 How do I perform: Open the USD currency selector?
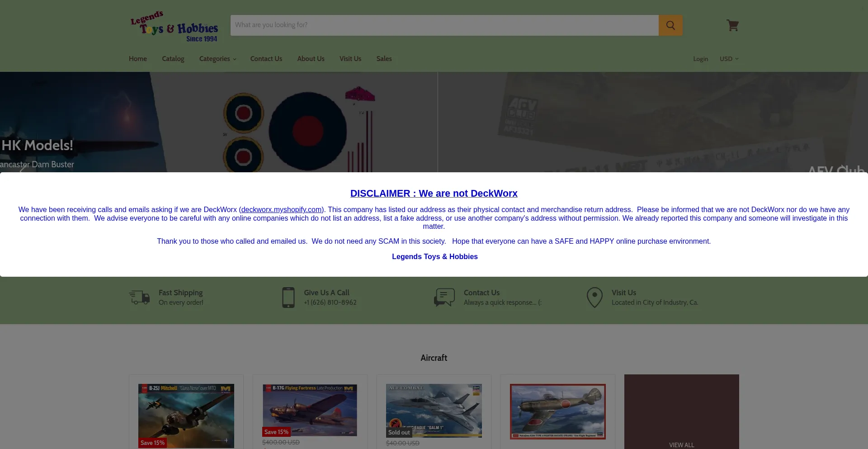(x=729, y=59)
